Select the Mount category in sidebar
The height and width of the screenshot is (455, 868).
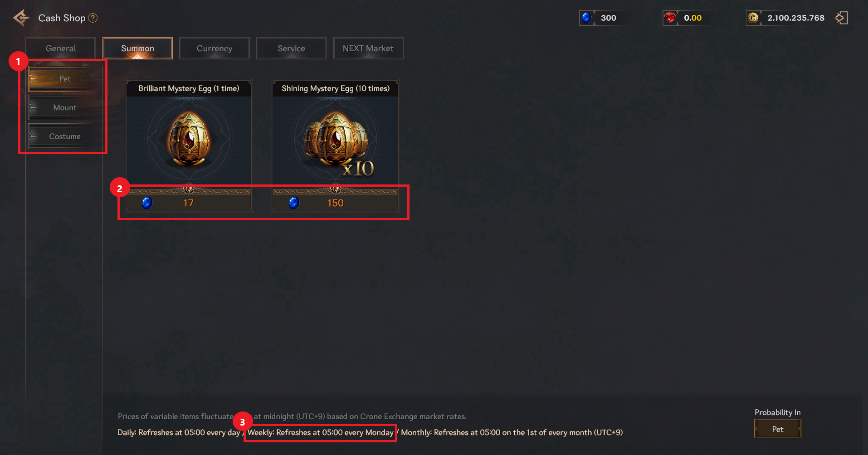pos(65,108)
